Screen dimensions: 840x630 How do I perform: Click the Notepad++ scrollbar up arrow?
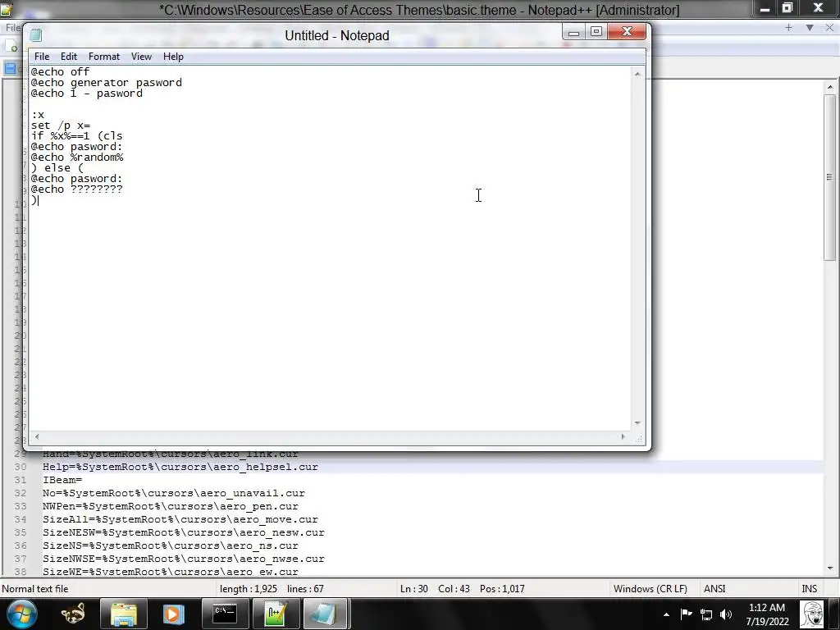click(x=830, y=87)
